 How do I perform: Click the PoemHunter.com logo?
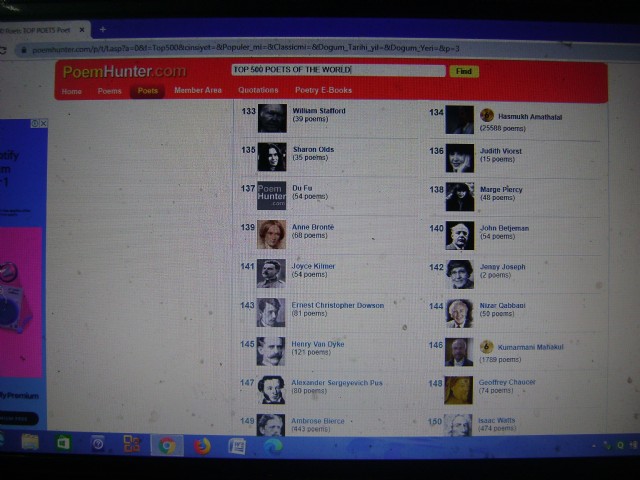124,72
